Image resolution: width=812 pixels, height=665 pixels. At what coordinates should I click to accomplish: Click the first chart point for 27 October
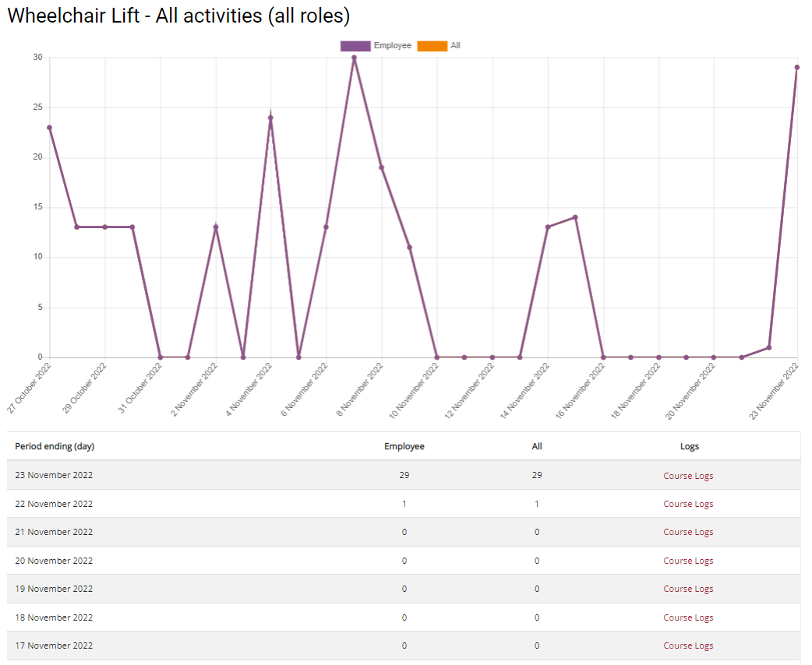pos(49,128)
